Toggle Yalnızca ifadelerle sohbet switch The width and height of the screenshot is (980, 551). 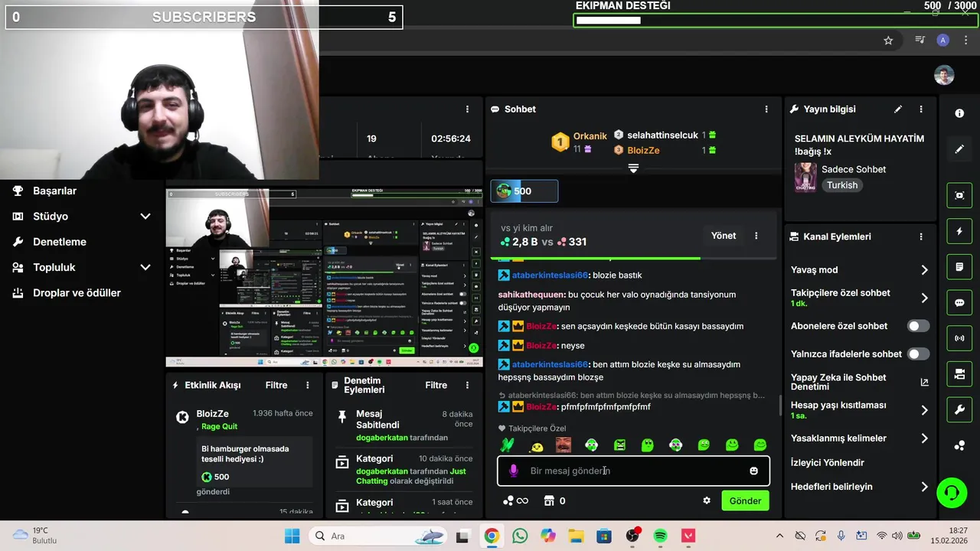pyautogui.click(x=918, y=354)
